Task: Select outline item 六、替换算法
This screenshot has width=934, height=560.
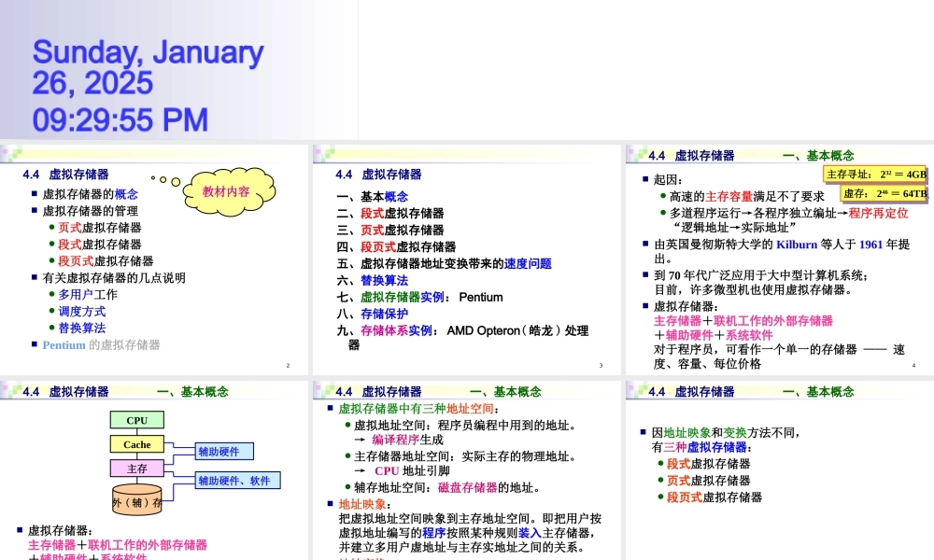Action: pos(373,280)
